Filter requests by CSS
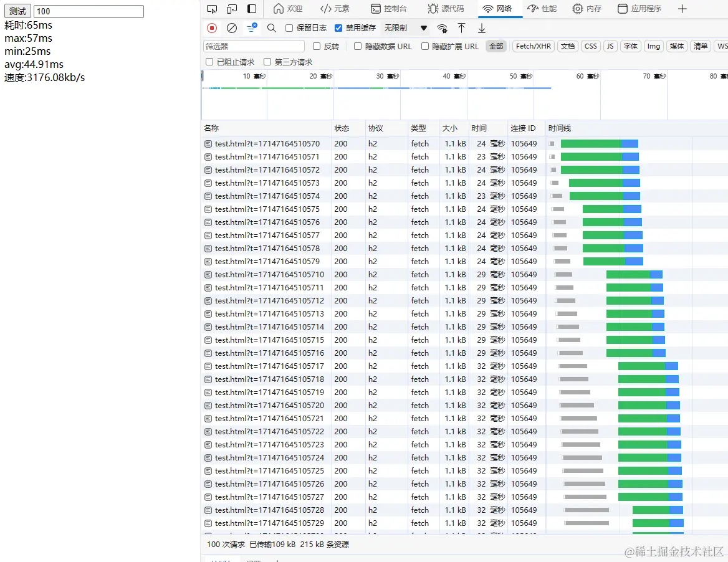 (x=591, y=46)
